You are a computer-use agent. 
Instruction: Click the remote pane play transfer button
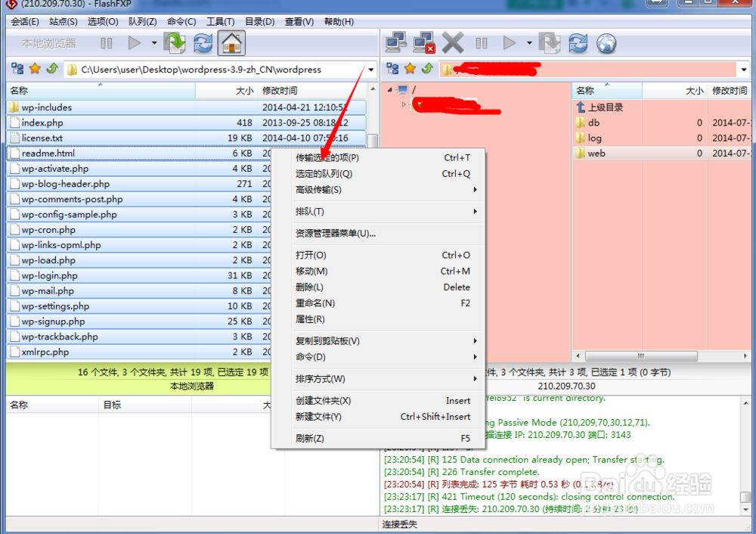pyautogui.click(x=510, y=43)
